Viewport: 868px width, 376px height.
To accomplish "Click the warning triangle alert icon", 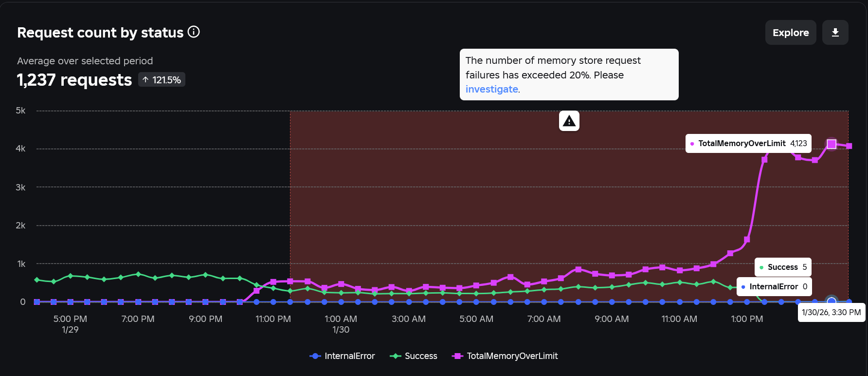I will coord(569,121).
